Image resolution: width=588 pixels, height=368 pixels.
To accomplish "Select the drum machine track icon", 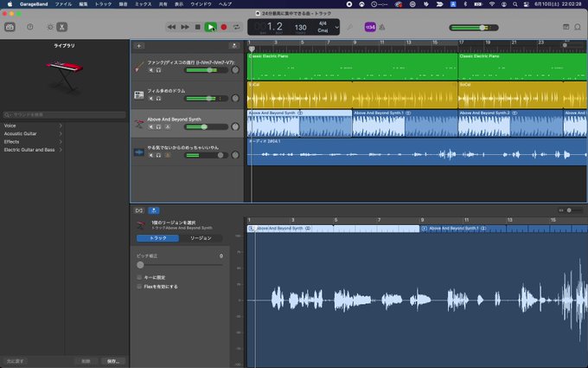I will pos(139,95).
